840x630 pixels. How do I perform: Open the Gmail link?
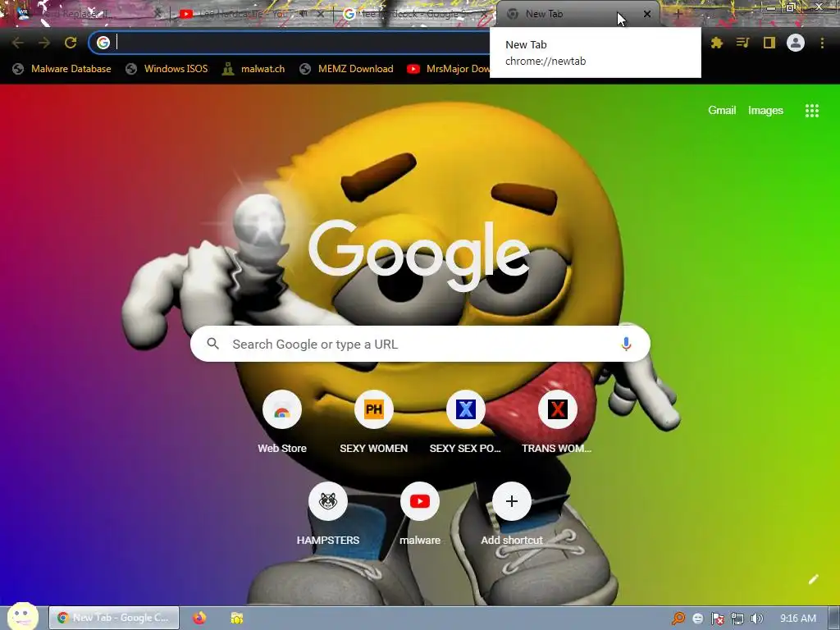coord(722,111)
